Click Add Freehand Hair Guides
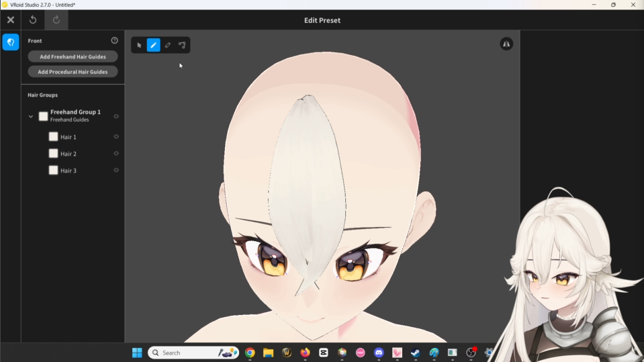 click(x=73, y=56)
